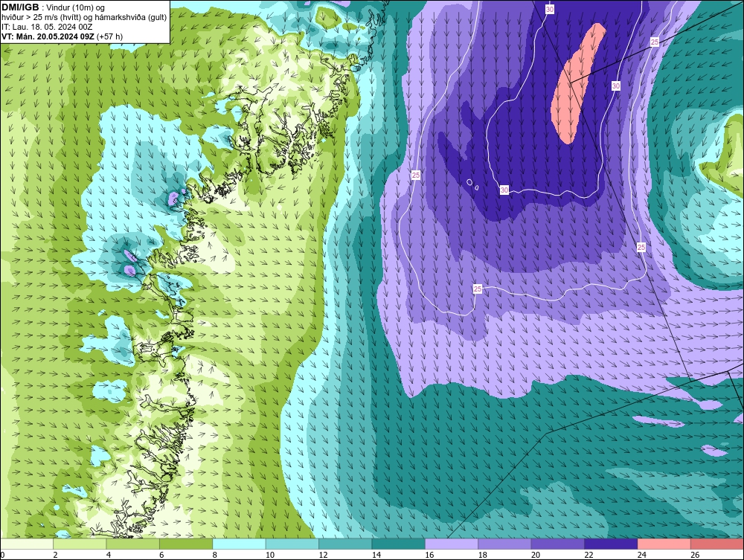Click the legend scale number '12'
The image size is (744, 560).
coord(323,555)
